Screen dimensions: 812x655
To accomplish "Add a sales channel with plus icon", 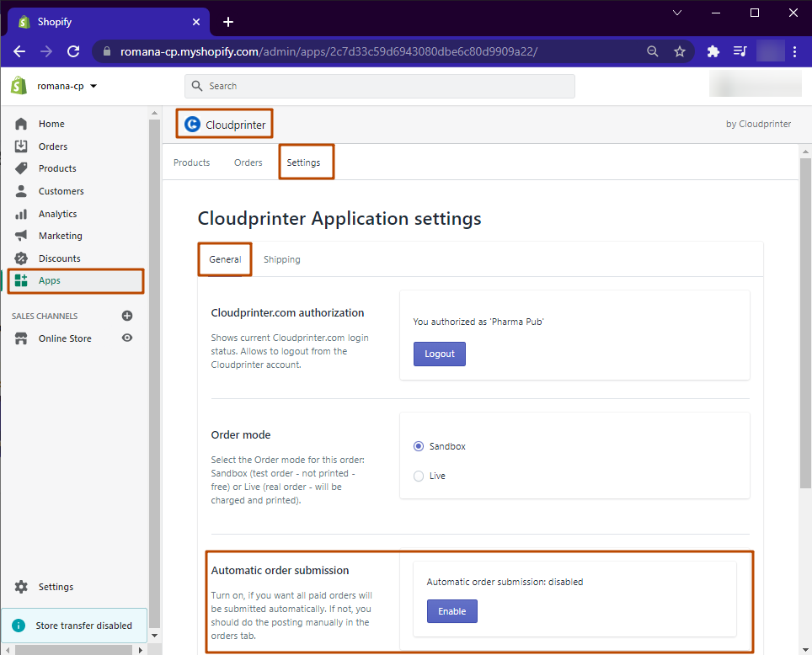I will (127, 316).
